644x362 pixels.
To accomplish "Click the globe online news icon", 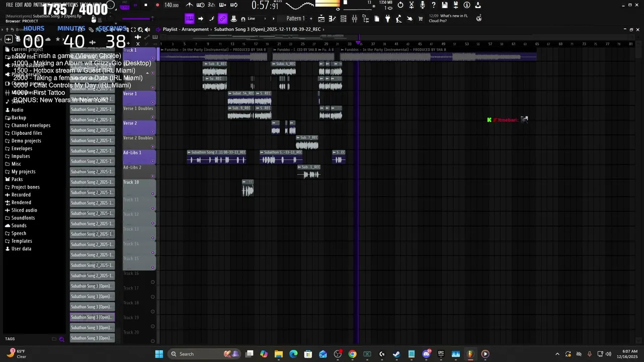I will click(478, 18).
